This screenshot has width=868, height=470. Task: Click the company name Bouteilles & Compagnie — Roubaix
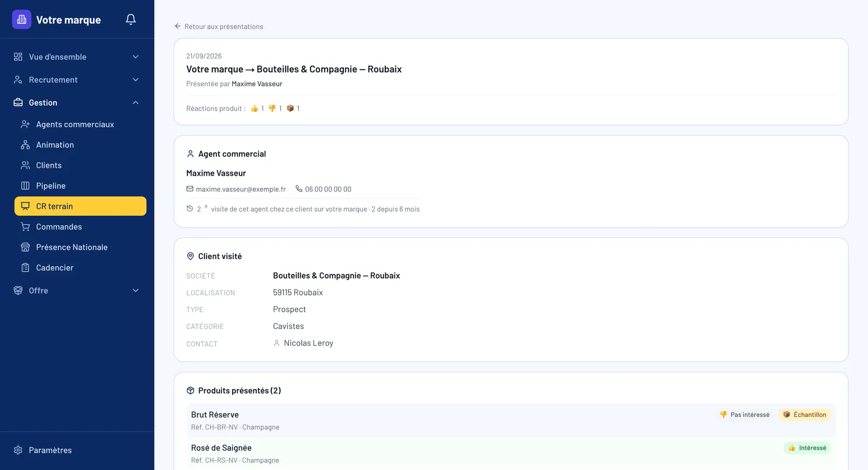coord(336,275)
